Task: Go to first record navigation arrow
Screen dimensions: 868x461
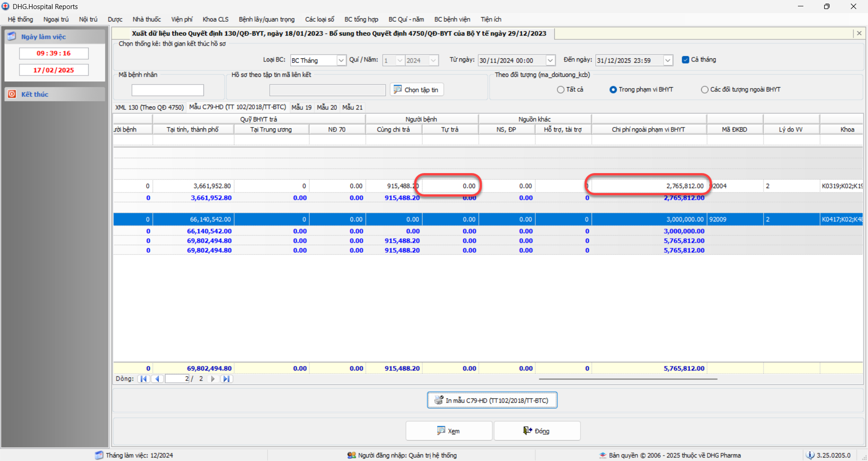Action: (x=143, y=379)
